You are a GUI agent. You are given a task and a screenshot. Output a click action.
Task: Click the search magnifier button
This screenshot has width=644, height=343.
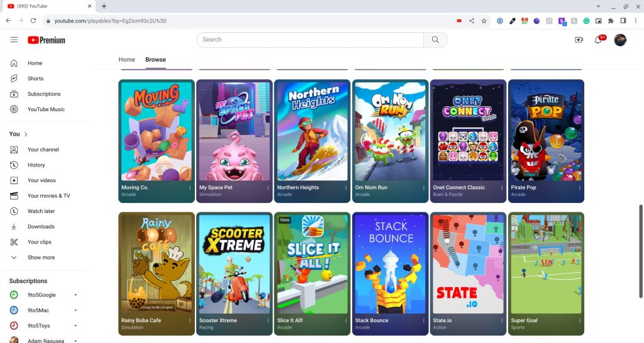click(435, 40)
